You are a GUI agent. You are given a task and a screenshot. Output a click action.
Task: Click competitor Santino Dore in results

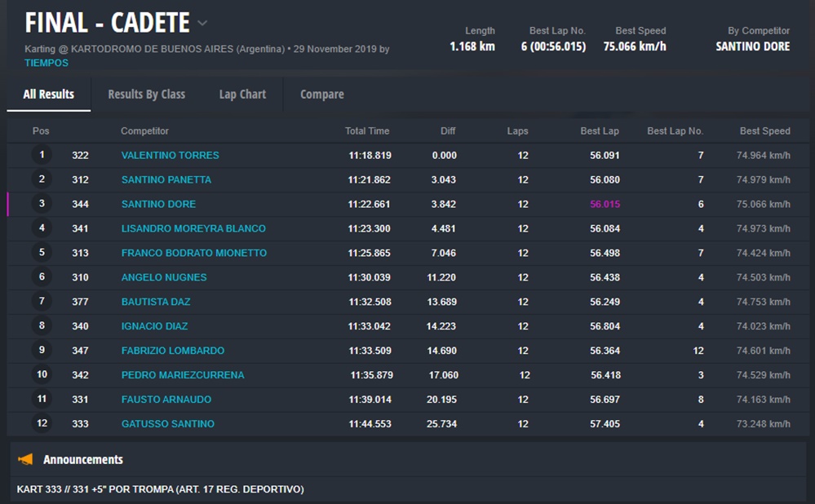point(158,204)
